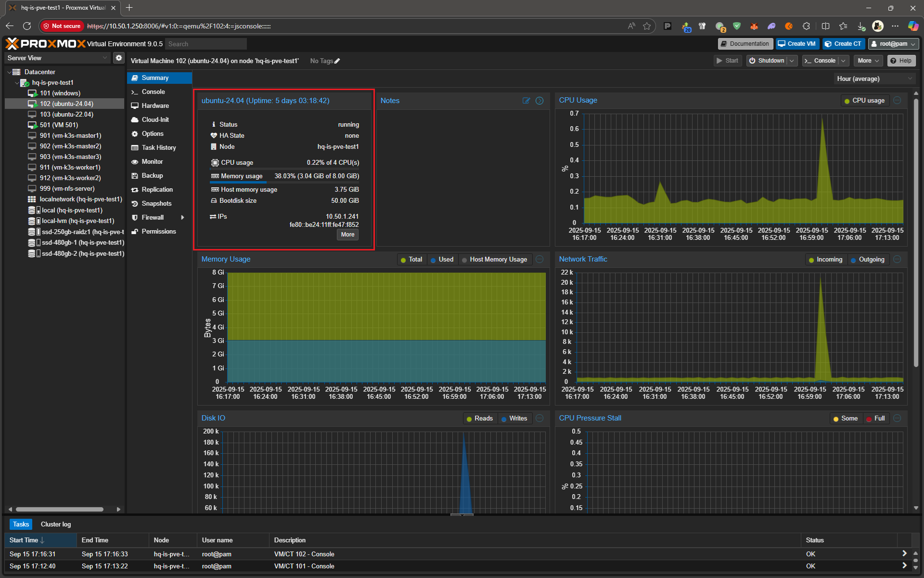Screen dimensions: 924x578
Task: Collapse CPU Usage chart panel
Action: 897,100
